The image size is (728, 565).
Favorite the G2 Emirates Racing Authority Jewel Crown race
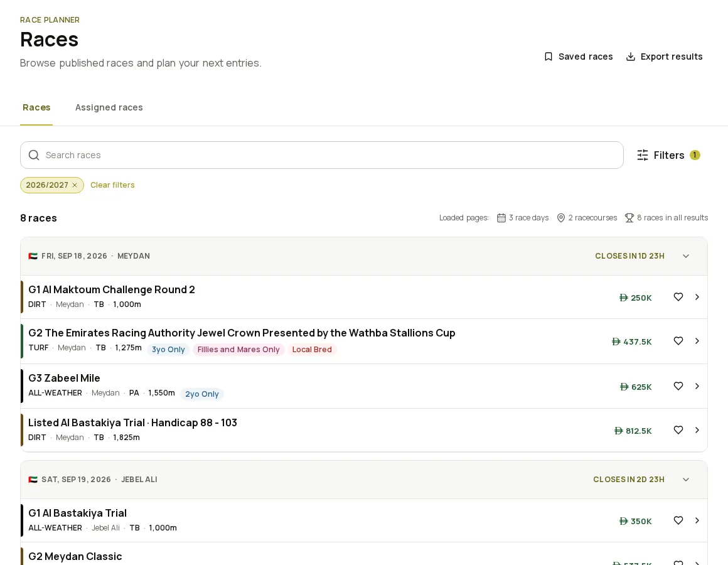pos(678,342)
